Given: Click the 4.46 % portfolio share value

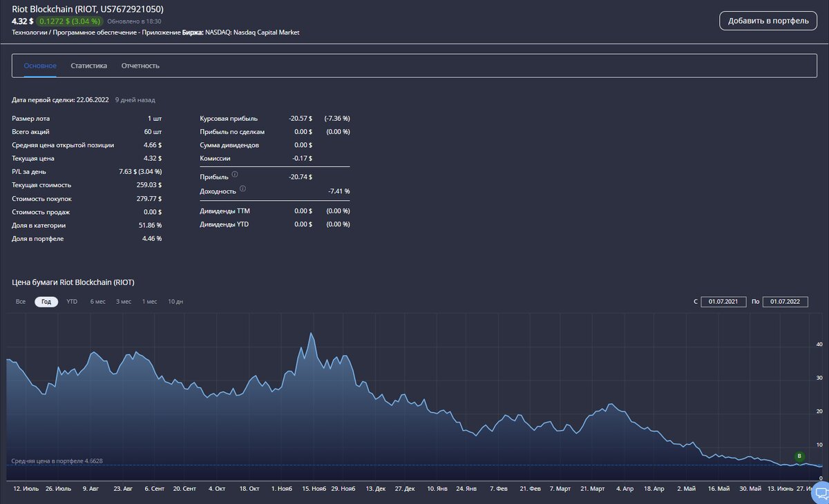Looking at the screenshot, I should click(x=151, y=239).
